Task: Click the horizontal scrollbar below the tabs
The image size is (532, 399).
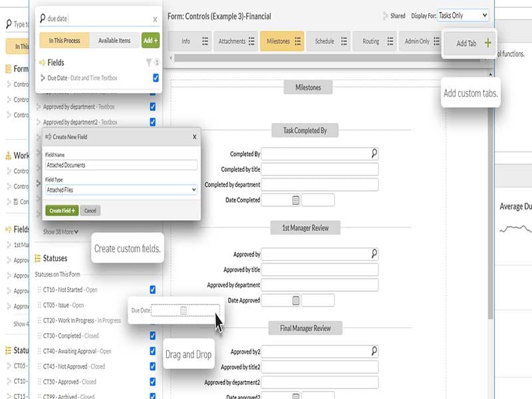Action: tap(299, 58)
